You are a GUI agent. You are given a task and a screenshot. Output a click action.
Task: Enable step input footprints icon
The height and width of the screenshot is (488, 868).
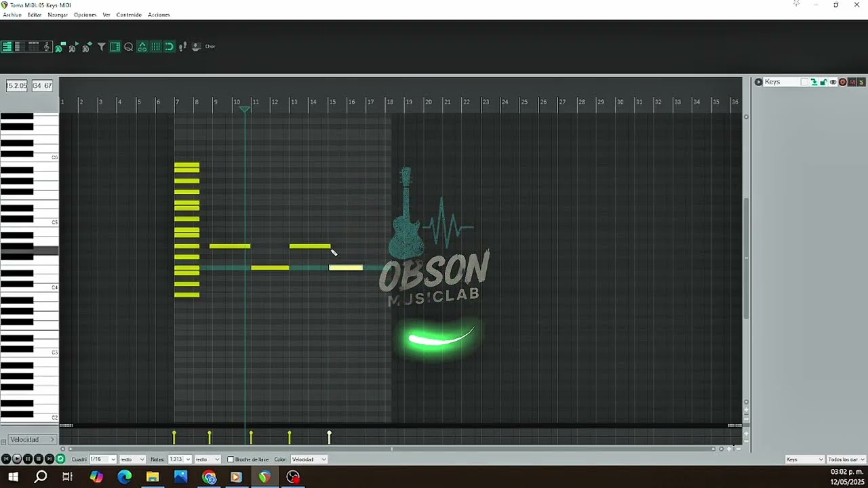click(x=183, y=47)
